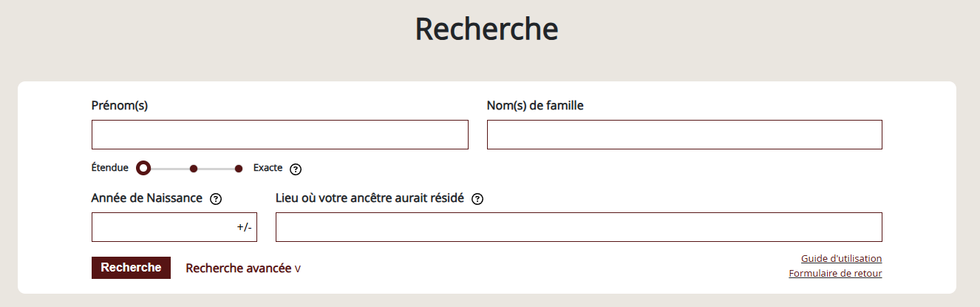The height and width of the screenshot is (307, 980).
Task: Click the Étendue label text
Action: click(110, 168)
